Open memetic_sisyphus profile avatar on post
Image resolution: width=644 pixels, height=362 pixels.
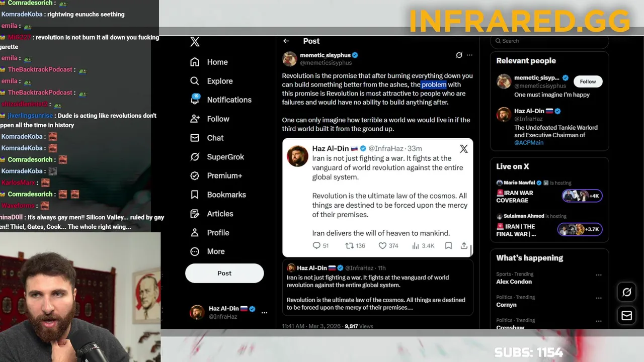[289, 59]
